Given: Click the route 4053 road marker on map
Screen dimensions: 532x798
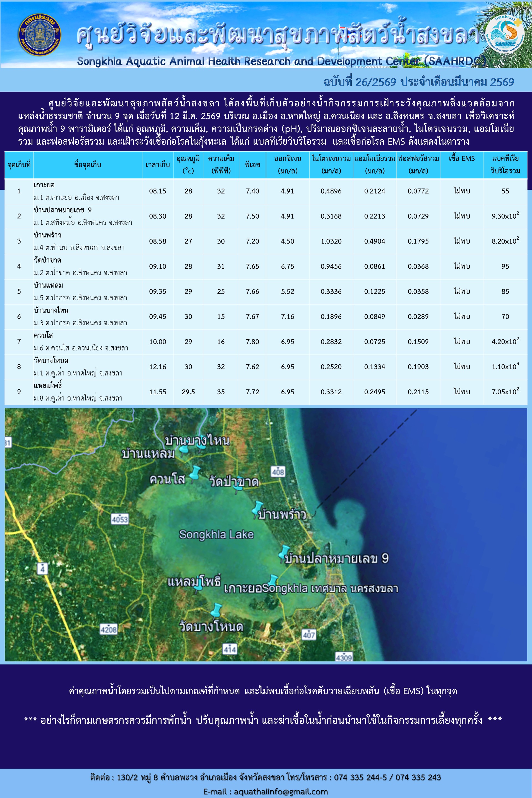Looking at the screenshot, I should [x=119, y=519].
